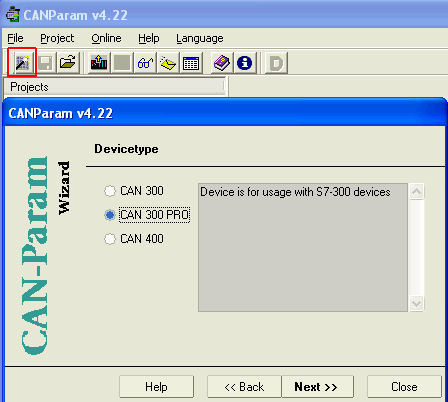
Task: Open the Language menu
Action: 200,38
